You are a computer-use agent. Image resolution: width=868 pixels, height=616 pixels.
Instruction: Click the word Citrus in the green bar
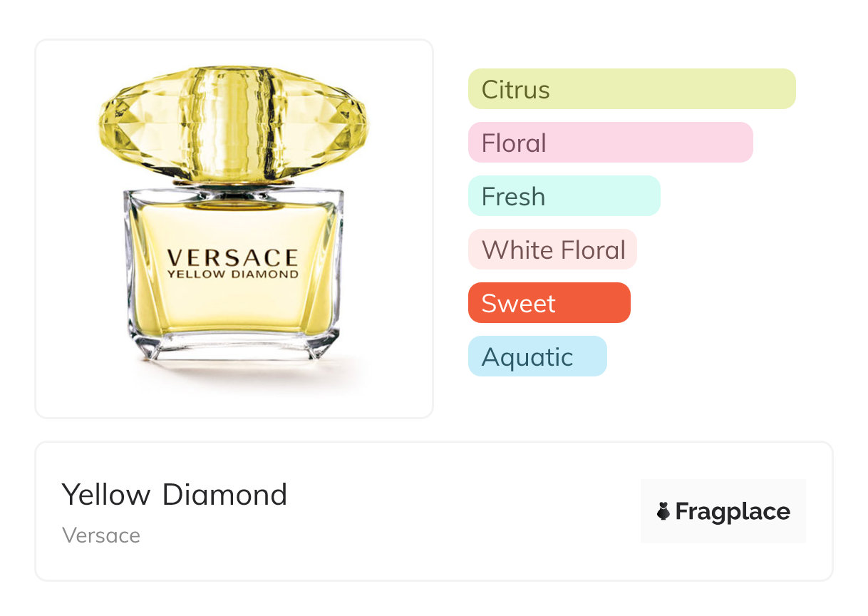point(515,90)
